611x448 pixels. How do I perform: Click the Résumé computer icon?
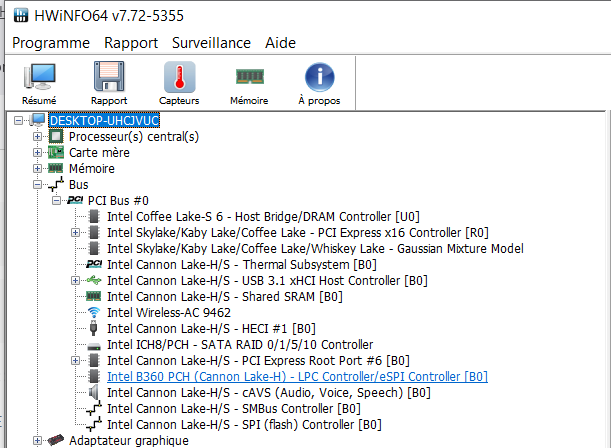(x=39, y=76)
